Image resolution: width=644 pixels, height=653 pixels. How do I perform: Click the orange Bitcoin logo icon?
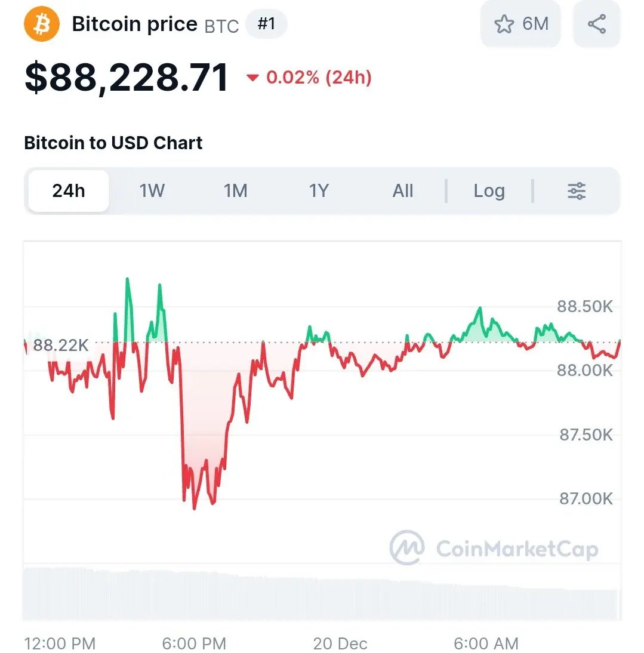[x=42, y=24]
